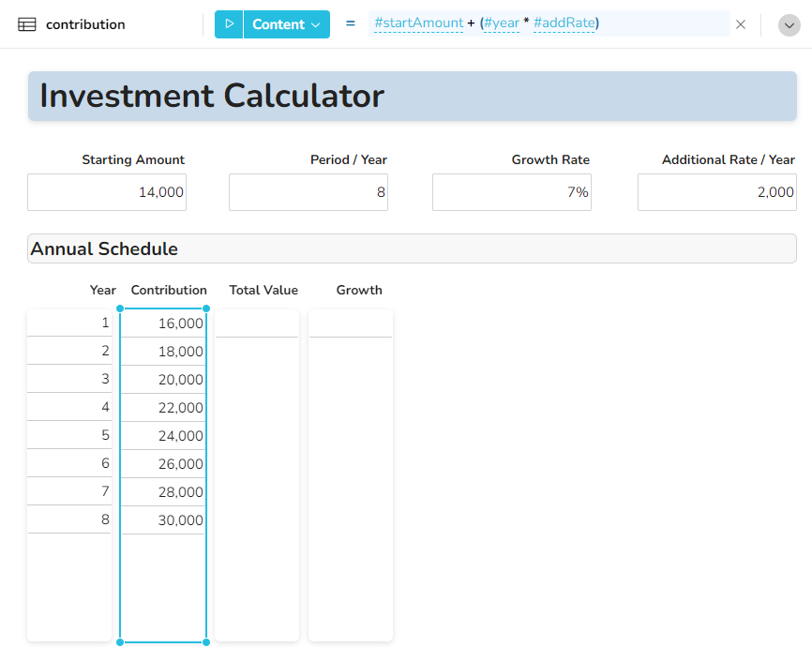The image size is (812, 647).
Task: Edit the Growth Rate field
Action: (512, 192)
